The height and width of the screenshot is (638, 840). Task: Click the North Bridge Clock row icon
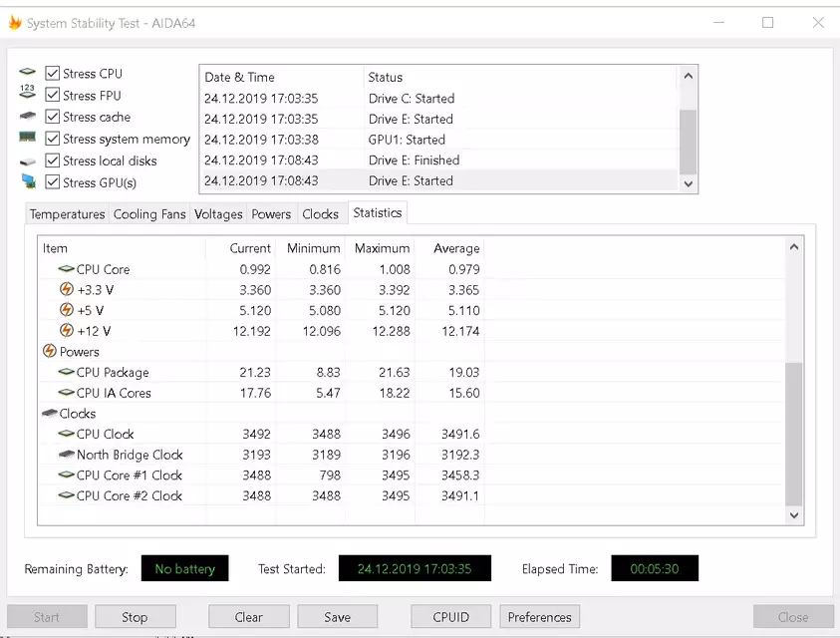point(66,455)
